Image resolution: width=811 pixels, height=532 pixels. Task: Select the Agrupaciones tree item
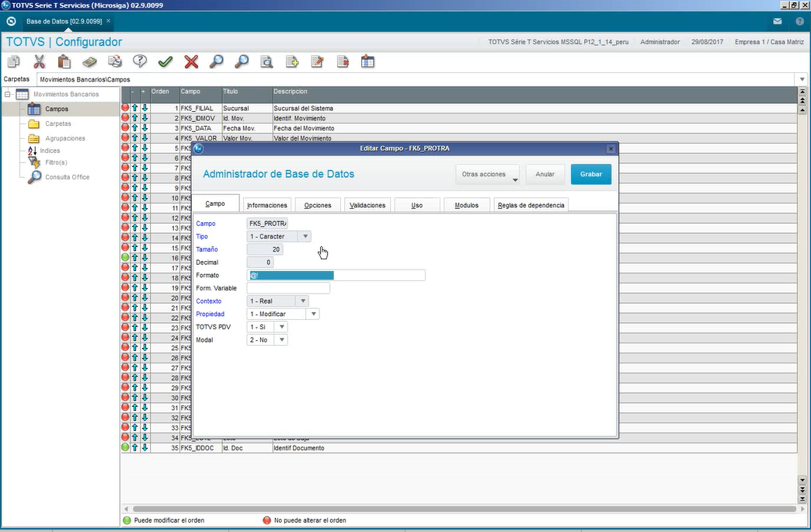[65, 138]
